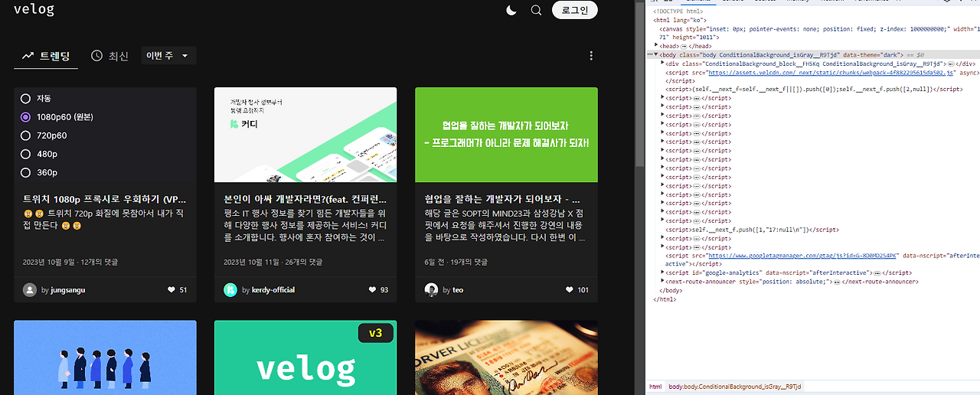Viewport: 980px width, 395px height.
Task: Click ellipsis button in ConditionalBackground_block div
Action: click(952, 64)
